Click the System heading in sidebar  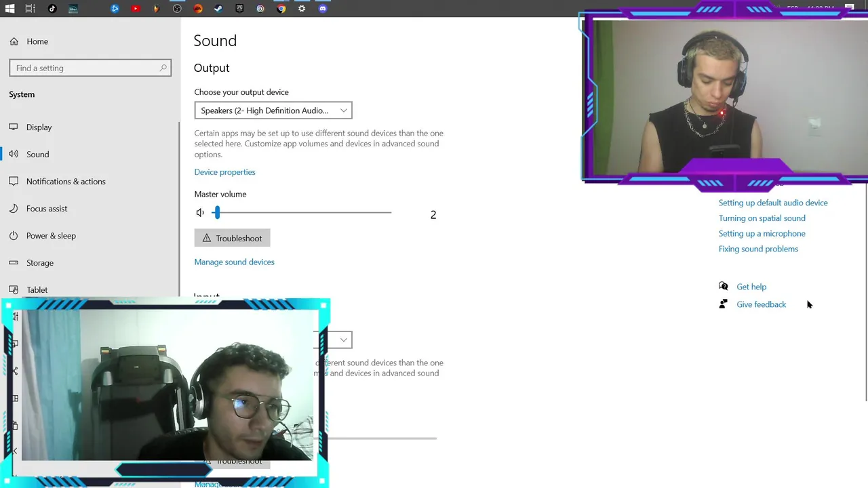point(22,94)
